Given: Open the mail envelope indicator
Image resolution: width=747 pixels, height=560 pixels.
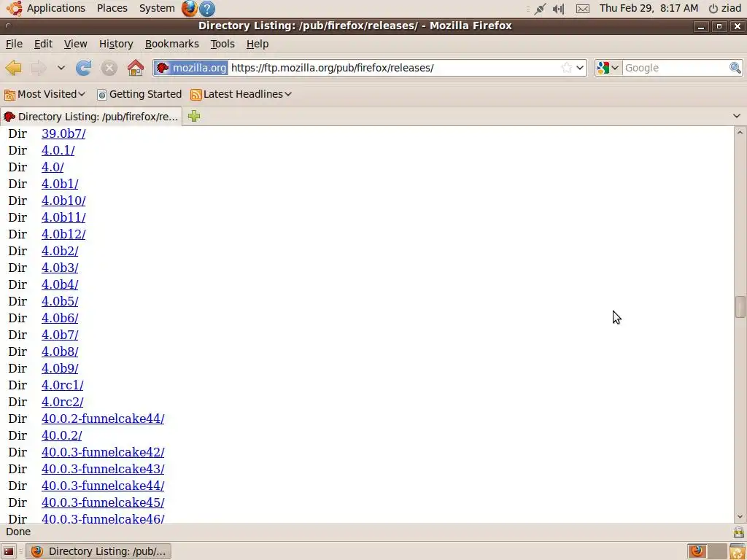Looking at the screenshot, I should pyautogui.click(x=583, y=9).
